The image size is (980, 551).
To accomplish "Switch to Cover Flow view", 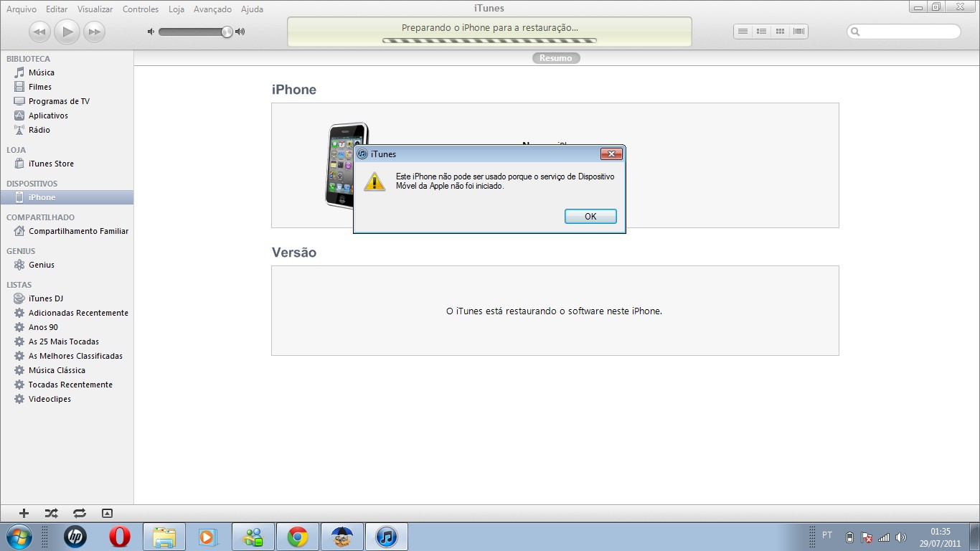I will click(x=798, y=32).
